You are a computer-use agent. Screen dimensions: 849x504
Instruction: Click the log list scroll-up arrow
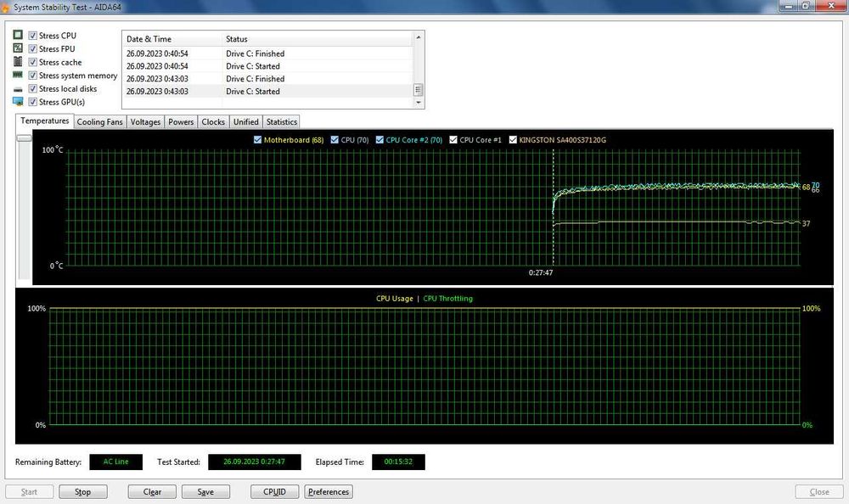[418, 37]
